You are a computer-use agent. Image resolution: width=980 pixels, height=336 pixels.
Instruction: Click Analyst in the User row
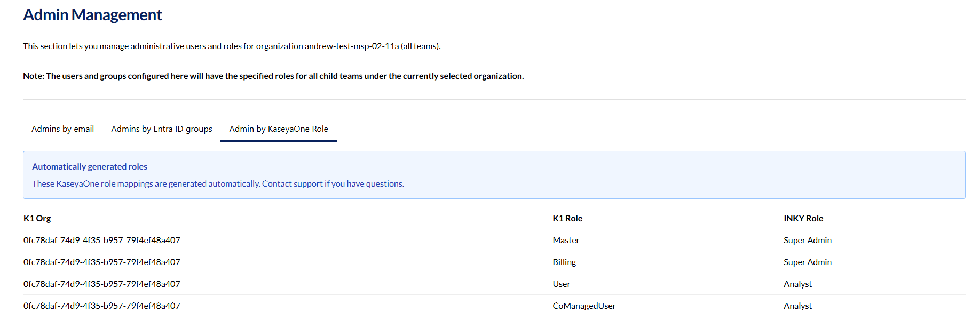797,284
